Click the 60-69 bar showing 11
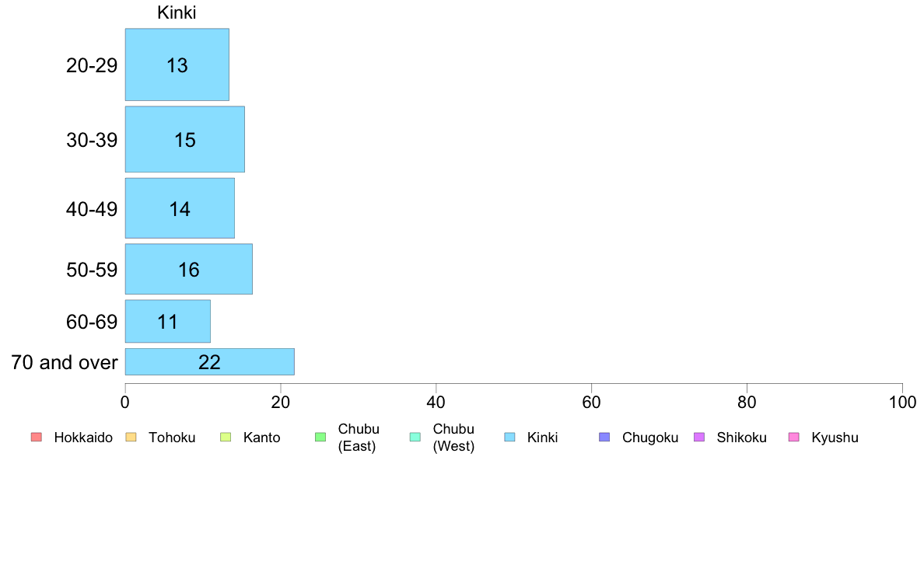The image size is (924, 572). [x=168, y=322]
